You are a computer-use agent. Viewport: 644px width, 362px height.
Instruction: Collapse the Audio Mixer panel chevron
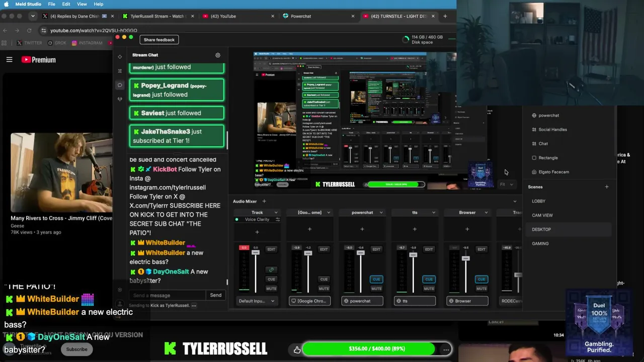515,202
